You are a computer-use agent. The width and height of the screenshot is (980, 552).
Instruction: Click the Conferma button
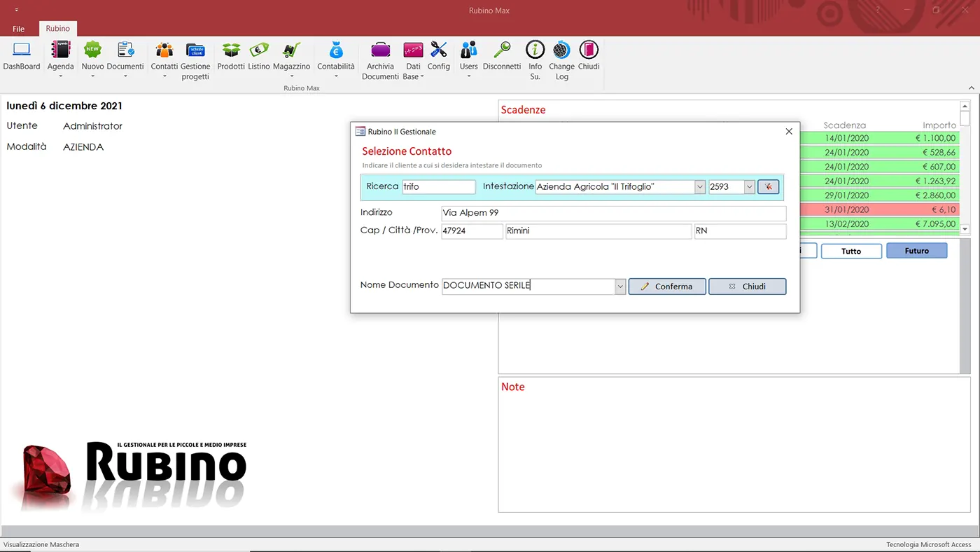click(667, 287)
